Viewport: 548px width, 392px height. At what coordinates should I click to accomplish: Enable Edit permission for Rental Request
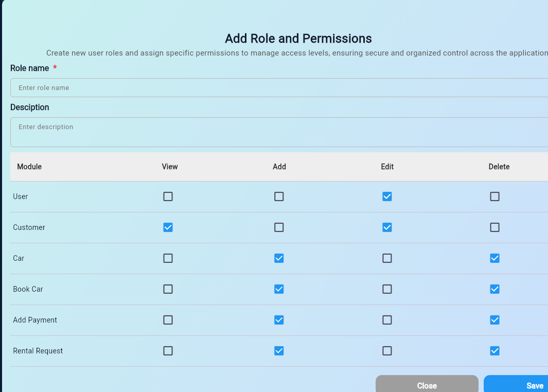click(387, 351)
